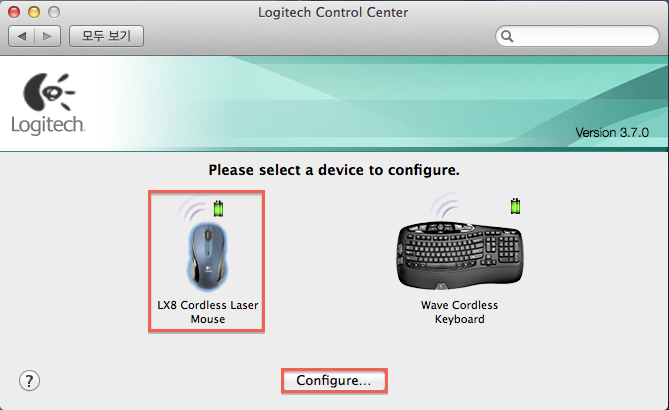Close the Logitech Control Center window
Viewport: 669px width, 410px height.
click(x=14, y=12)
